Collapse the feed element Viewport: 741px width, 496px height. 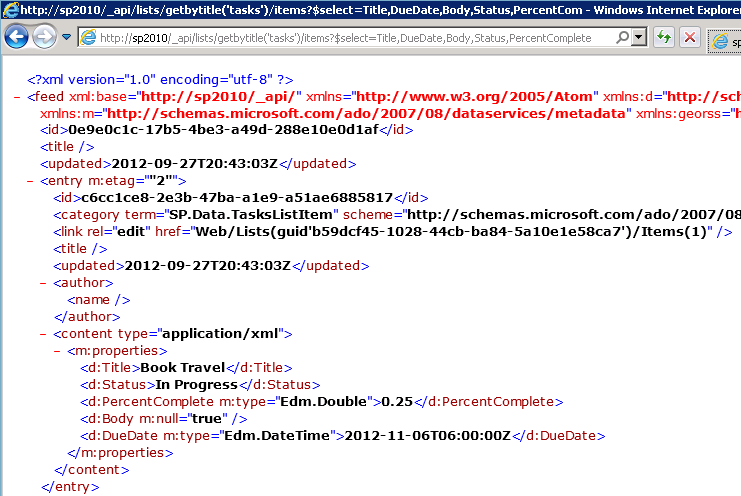pos(17,97)
